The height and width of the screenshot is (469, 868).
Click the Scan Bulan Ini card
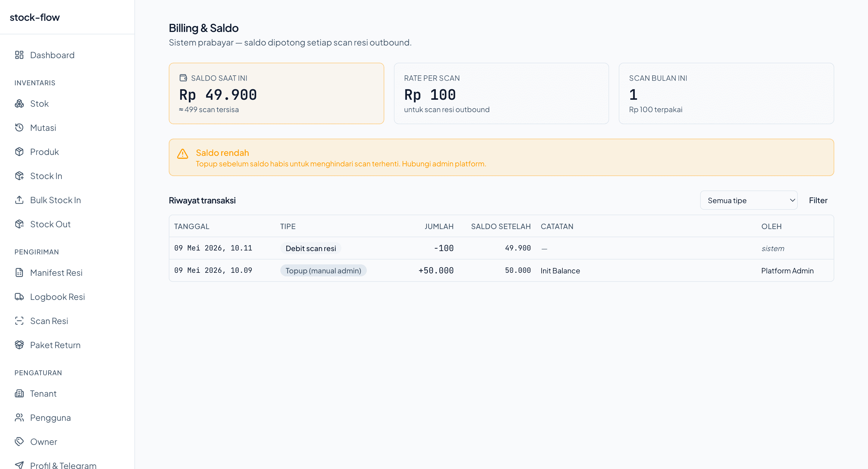[726, 93]
